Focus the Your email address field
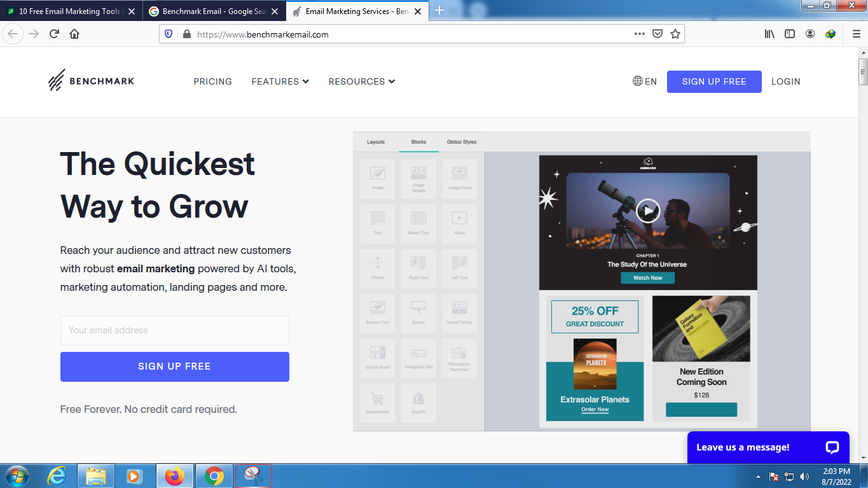Image resolution: width=868 pixels, height=488 pixels. 175,330
